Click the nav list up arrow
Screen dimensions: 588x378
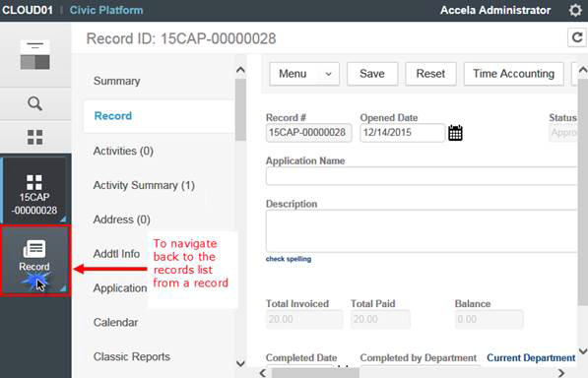click(x=240, y=70)
